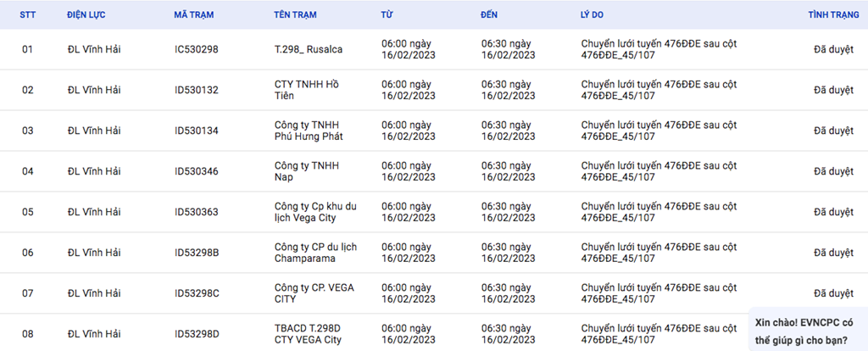This screenshot has width=868, height=351.
Task: Select station code ID530363
Action: coord(197,212)
